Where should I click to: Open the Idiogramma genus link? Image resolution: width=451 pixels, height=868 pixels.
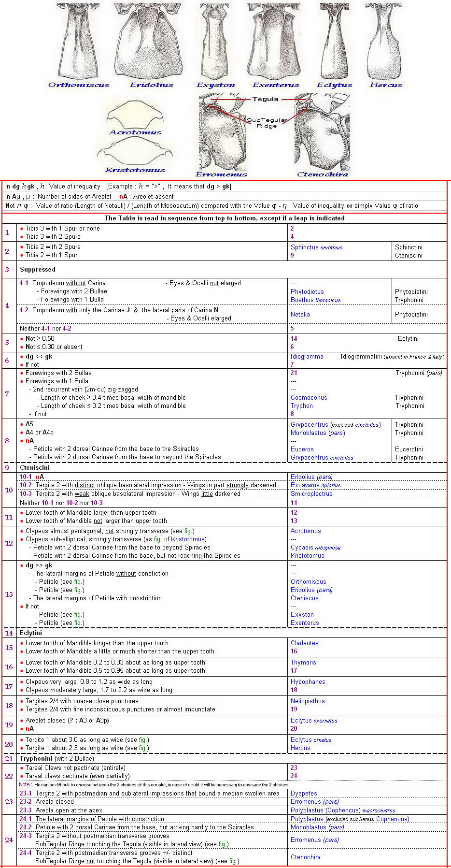307,357
